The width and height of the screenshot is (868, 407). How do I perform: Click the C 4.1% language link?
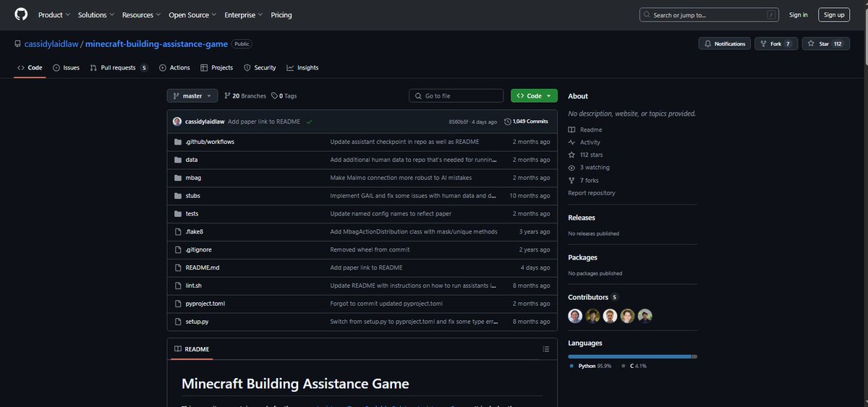(634, 366)
